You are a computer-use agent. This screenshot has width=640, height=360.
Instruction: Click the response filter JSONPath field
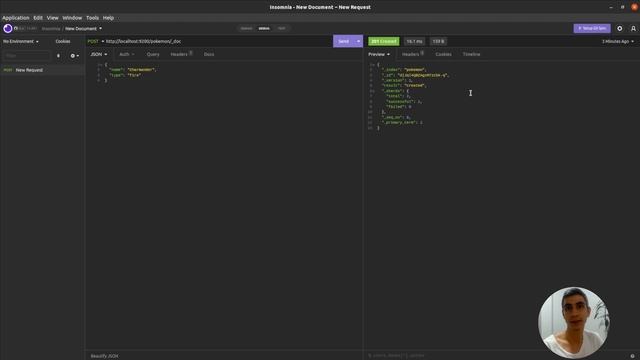[496, 356]
